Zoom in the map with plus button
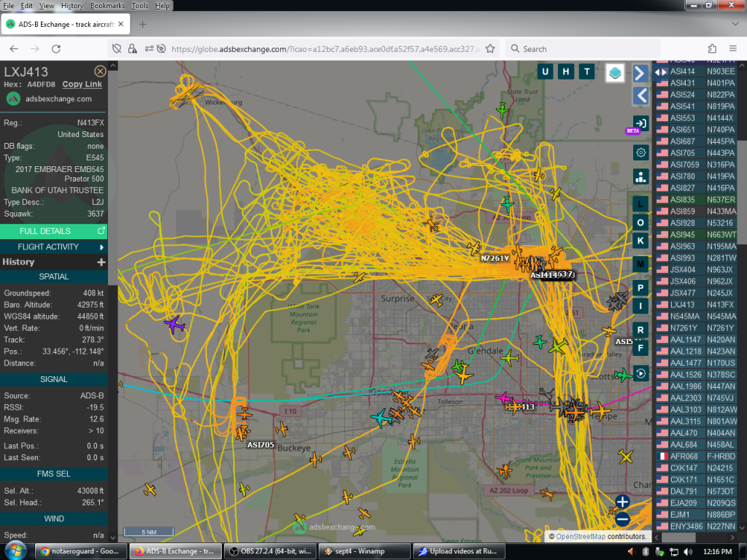The height and width of the screenshot is (560, 747). point(622,502)
